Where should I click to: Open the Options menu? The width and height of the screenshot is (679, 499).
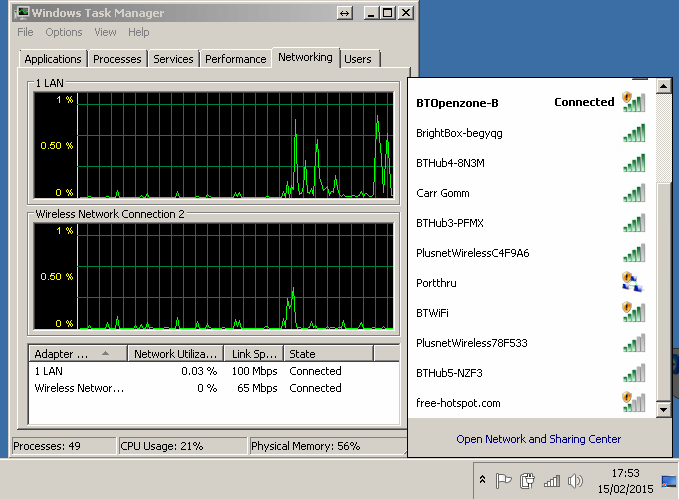point(64,32)
